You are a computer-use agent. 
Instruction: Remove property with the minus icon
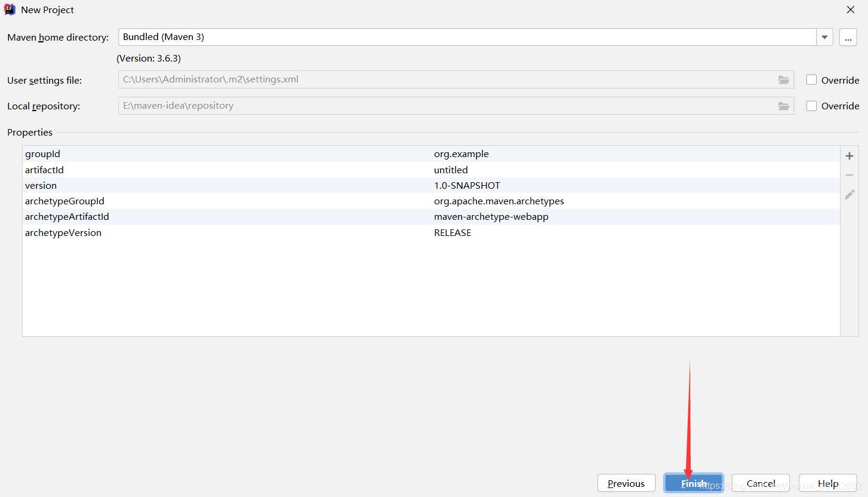click(x=849, y=175)
